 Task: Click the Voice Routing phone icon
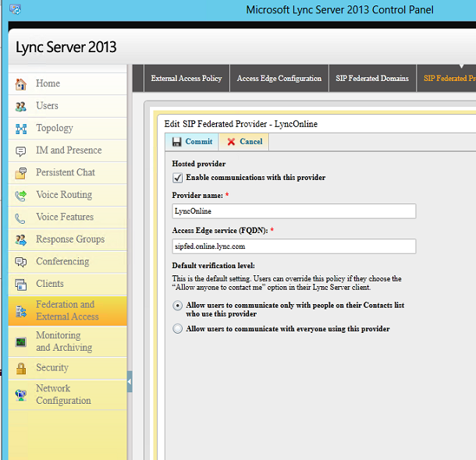[x=21, y=196]
